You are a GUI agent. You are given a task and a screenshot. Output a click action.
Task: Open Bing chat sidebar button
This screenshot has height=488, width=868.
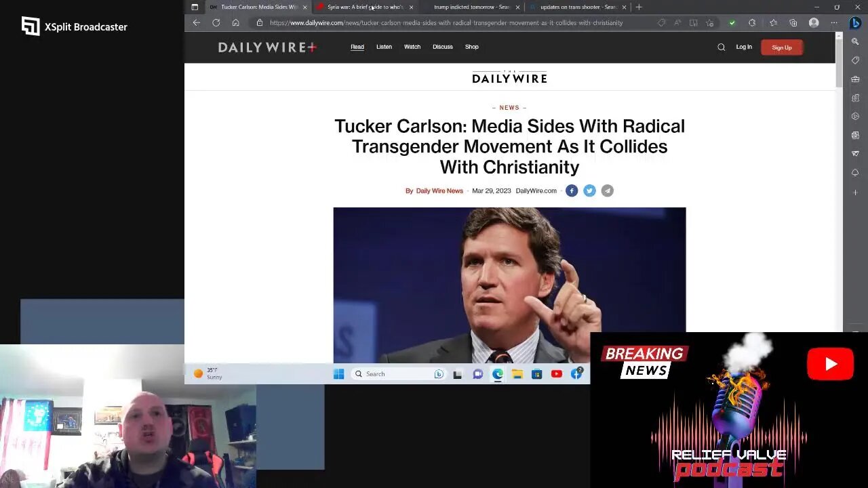click(x=855, y=22)
